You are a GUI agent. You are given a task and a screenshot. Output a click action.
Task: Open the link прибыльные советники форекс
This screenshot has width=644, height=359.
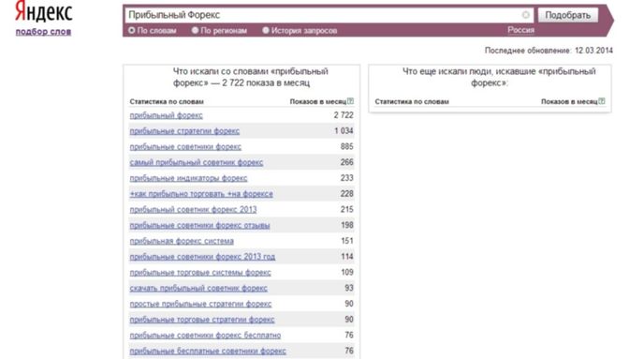click(x=185, y=147)
